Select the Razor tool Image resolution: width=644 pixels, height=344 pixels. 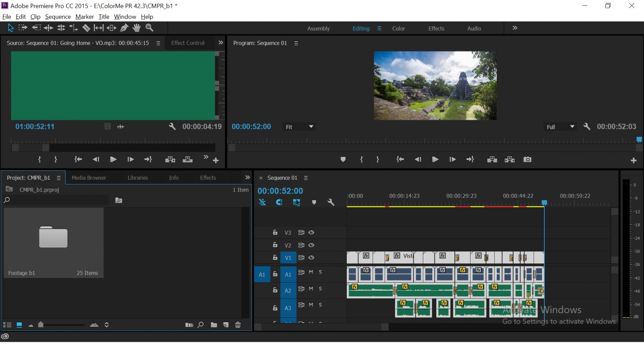pos(86,28)
